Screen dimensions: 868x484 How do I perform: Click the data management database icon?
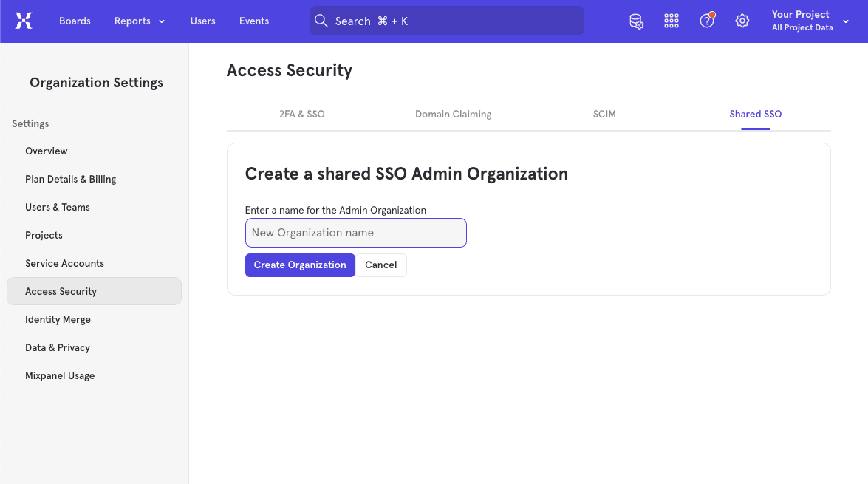point(636,21)
